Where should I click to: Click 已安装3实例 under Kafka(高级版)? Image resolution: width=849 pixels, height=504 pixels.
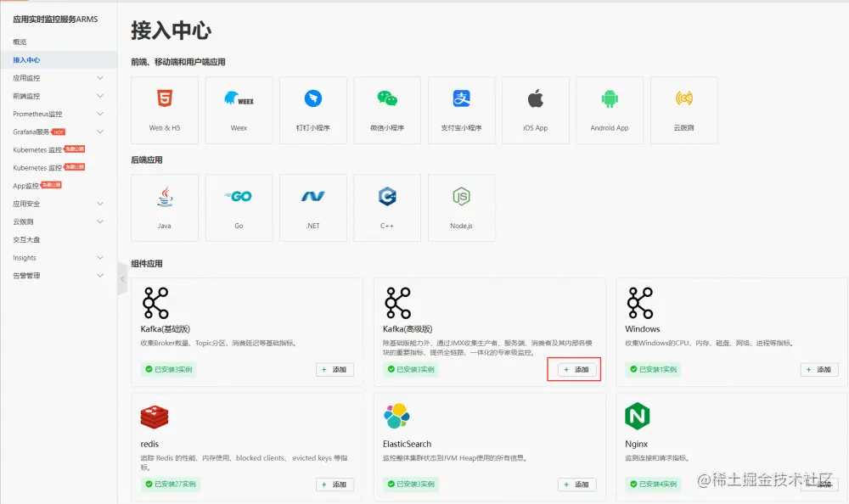point(411,370)
